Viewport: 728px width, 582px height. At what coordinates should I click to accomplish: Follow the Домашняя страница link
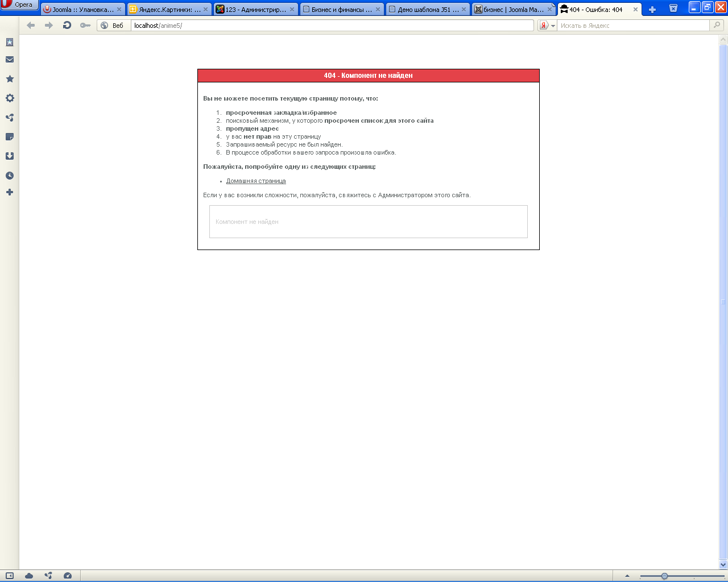[255, 180]
